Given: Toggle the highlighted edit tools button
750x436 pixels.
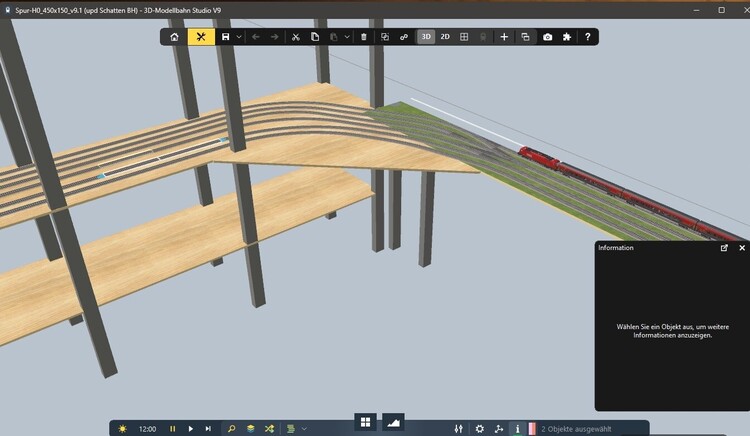Looking at the screenshot, I should point(201,37).
